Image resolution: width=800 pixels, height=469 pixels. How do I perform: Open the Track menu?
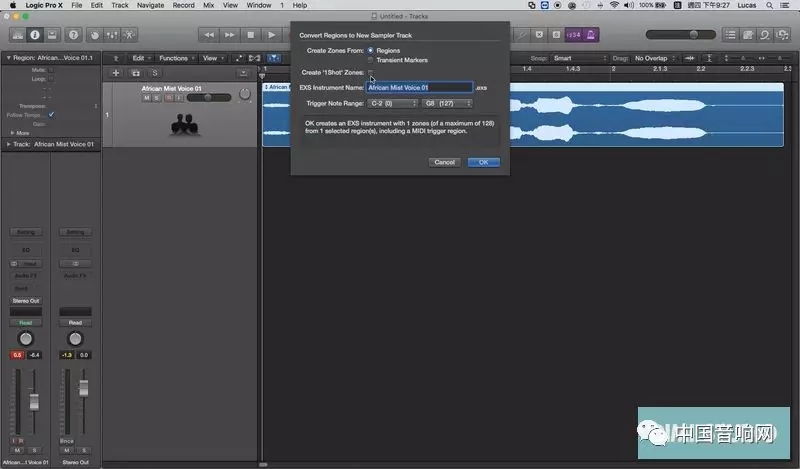pos(120,5)
